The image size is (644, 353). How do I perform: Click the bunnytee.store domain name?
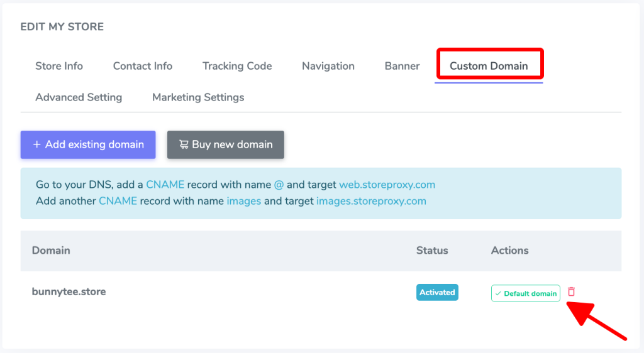pyautogui.click(x=69, y=291)
